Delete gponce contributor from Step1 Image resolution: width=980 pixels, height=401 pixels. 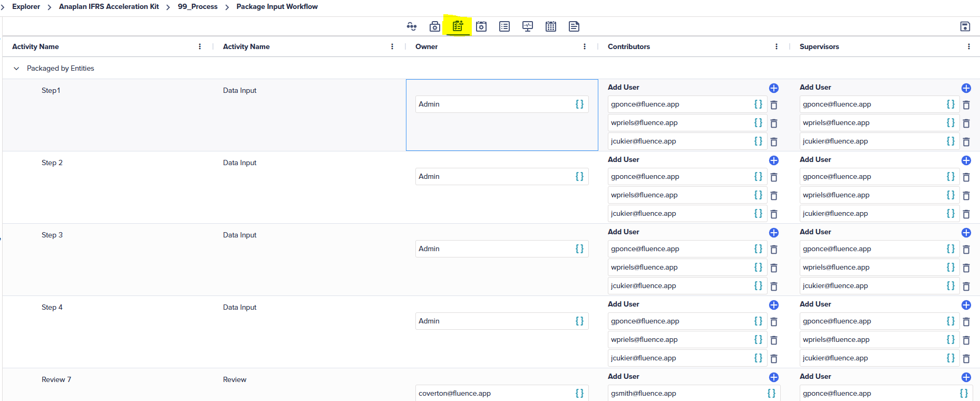(774, 105)
